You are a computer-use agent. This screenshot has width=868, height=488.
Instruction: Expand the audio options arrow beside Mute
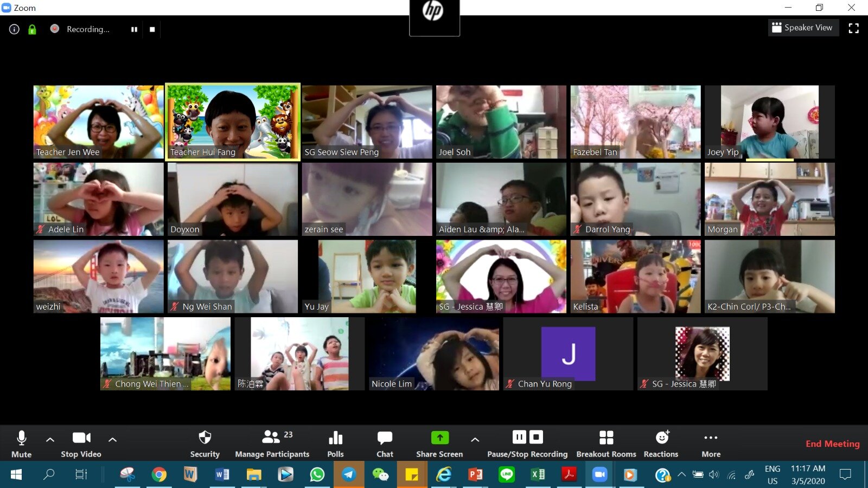50,440
